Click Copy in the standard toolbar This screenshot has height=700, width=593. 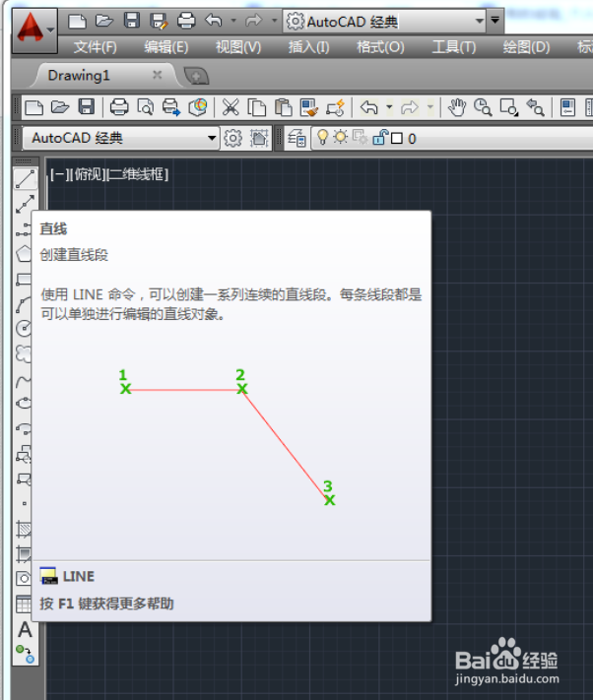click(x=257, y=107)
